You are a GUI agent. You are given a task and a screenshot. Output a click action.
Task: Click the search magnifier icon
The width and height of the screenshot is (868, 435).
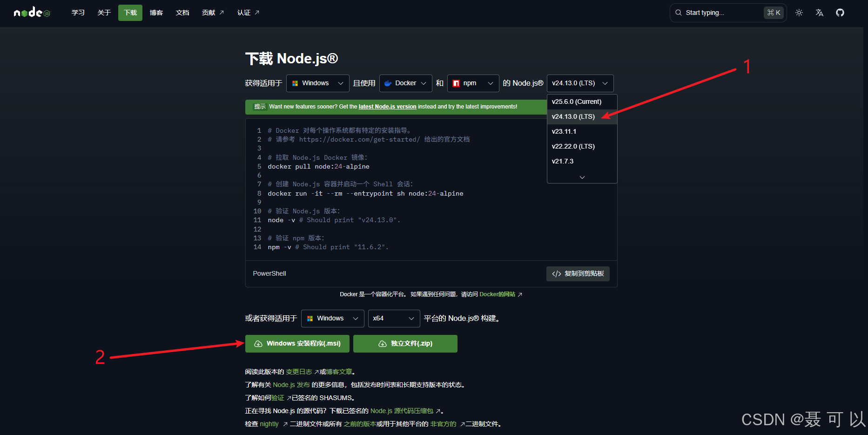point(679,13)
